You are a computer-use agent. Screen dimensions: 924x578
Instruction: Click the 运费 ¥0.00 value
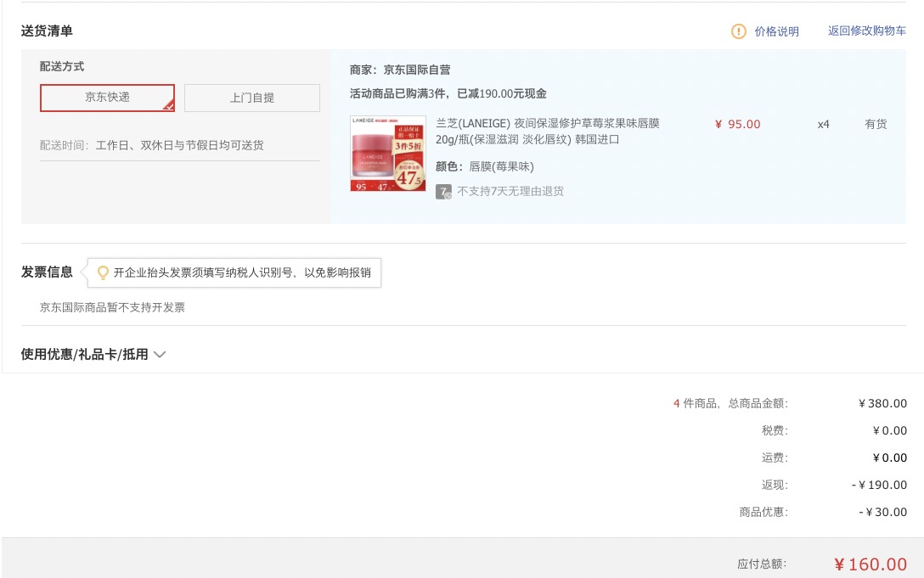click(x=890, y=457)
